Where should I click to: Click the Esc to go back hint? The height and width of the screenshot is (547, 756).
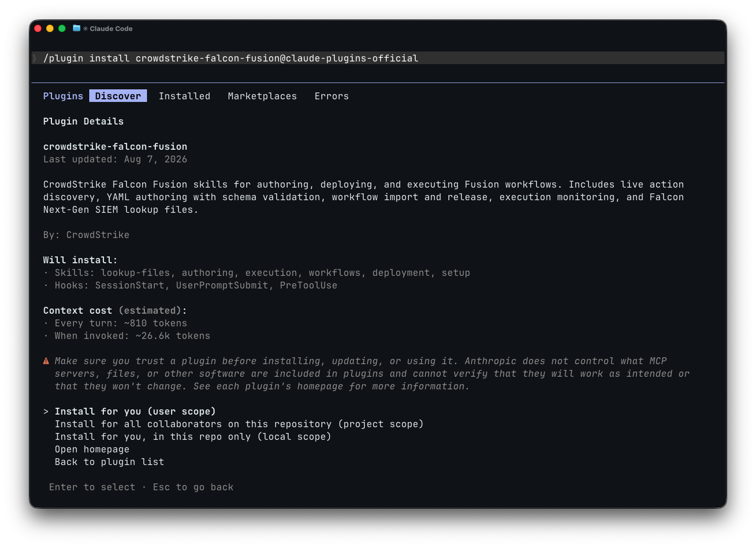[x=193, y=487]
